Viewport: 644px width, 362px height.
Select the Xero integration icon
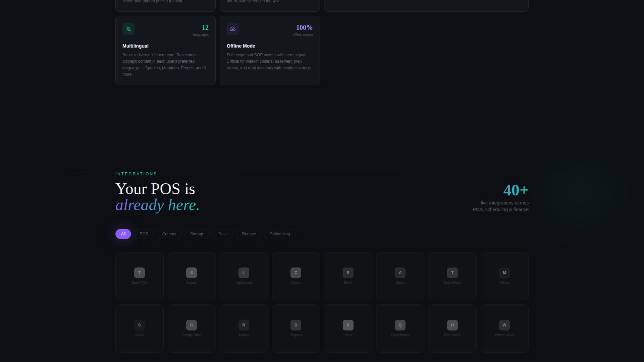click(348, 325)
